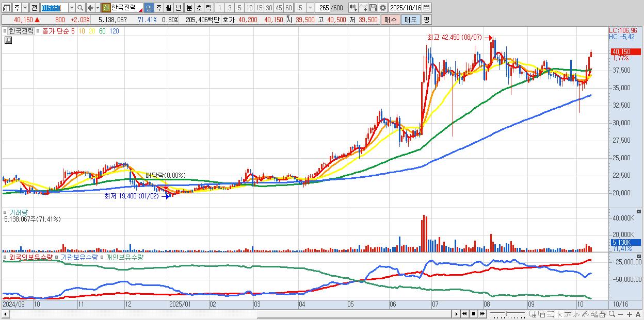Click the bottom zoom magnifier icon
The height and width of the screenshot is (320, 644).
(x=612, y=314)
